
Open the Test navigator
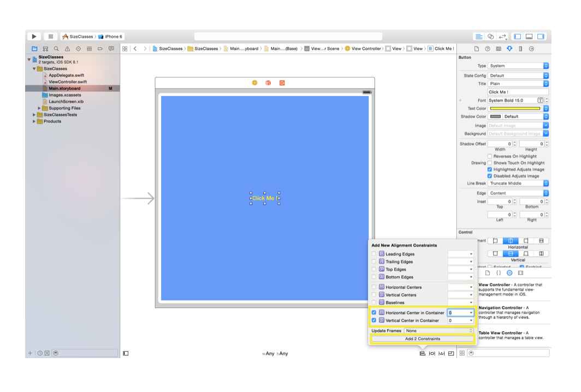(78, 49)
